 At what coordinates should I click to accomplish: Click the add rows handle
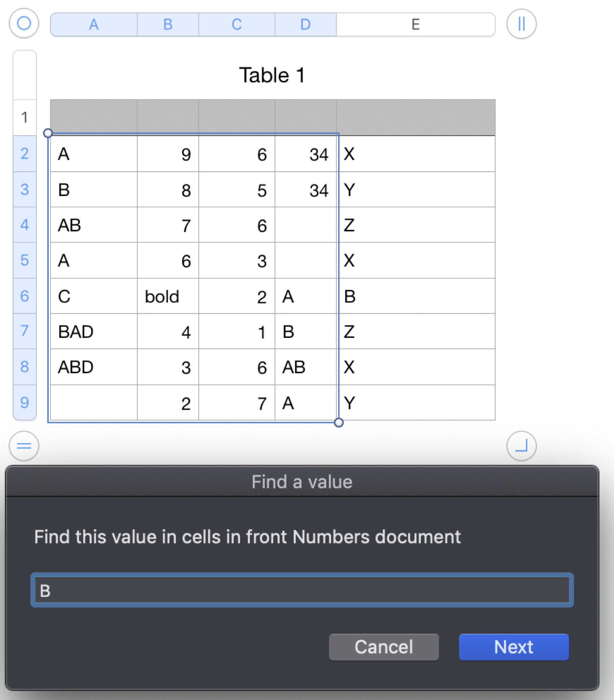(24, 446)
